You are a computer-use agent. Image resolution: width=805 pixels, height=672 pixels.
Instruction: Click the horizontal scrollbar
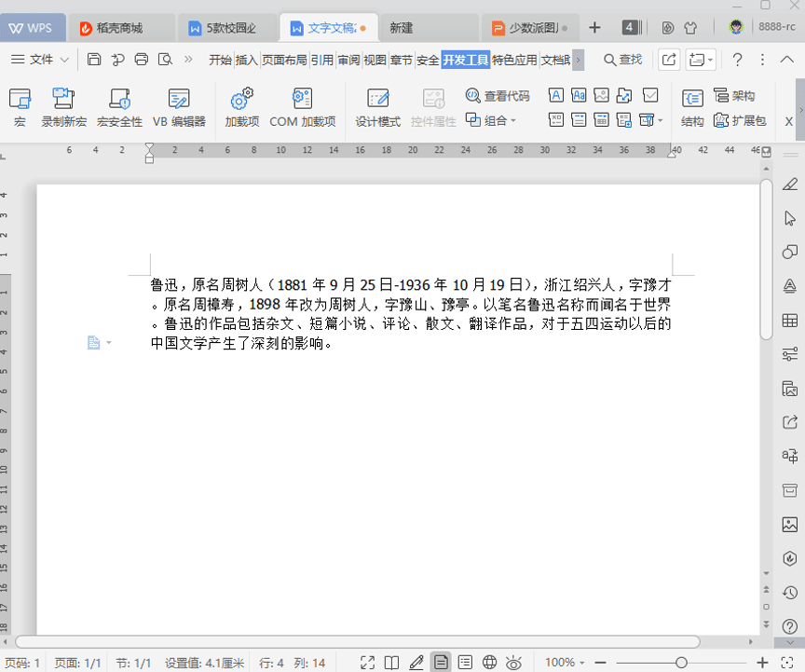click(x=358, y=641)
